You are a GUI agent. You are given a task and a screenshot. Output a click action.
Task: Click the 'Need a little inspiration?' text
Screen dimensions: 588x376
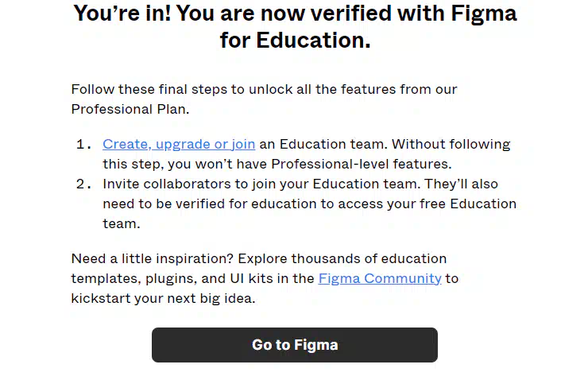point(153,258)
